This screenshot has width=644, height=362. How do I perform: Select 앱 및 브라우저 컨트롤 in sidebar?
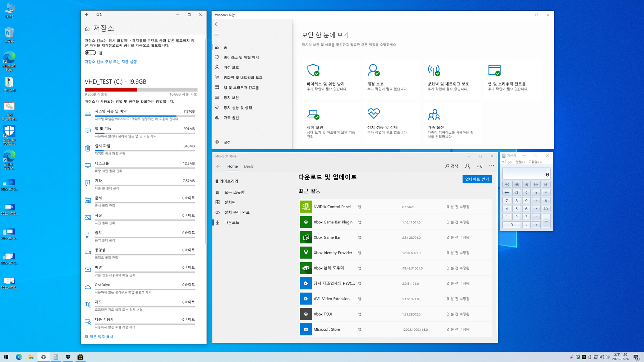click(x=252, y=88)
